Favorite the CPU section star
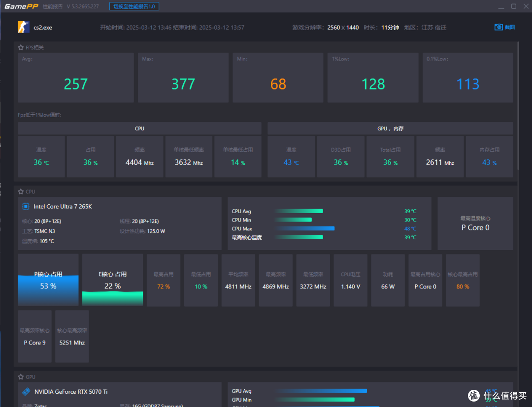Viewport: 532px width, 407px height. tap(21, 191)
